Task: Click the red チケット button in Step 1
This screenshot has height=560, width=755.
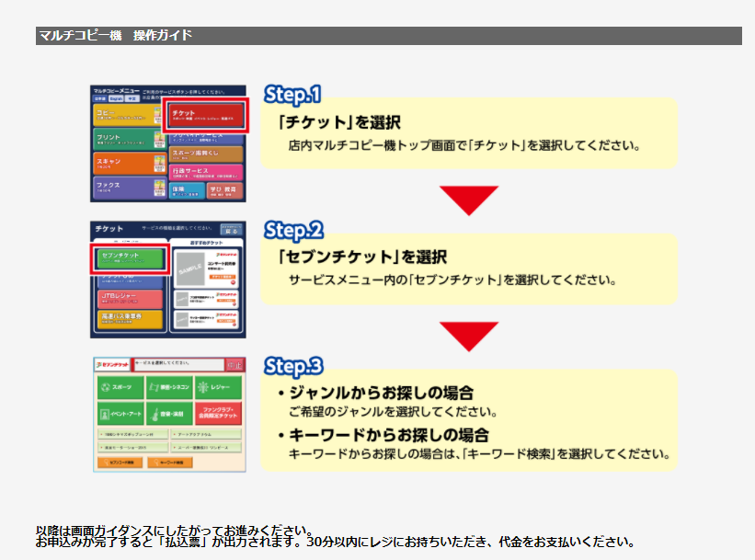Action: click(207, 115)
